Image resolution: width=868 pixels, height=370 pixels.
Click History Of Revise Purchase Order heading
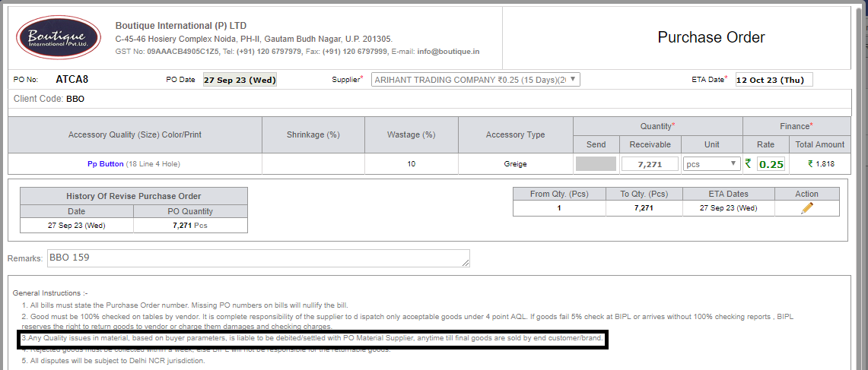pyautogui.click(x=133, y=196)
